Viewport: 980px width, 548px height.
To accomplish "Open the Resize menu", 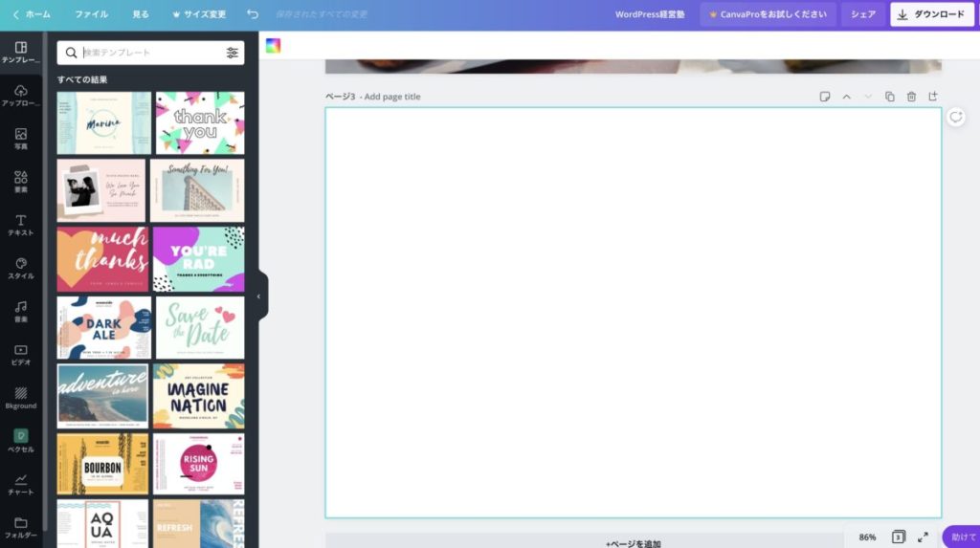I will click(x=199, y=14).
